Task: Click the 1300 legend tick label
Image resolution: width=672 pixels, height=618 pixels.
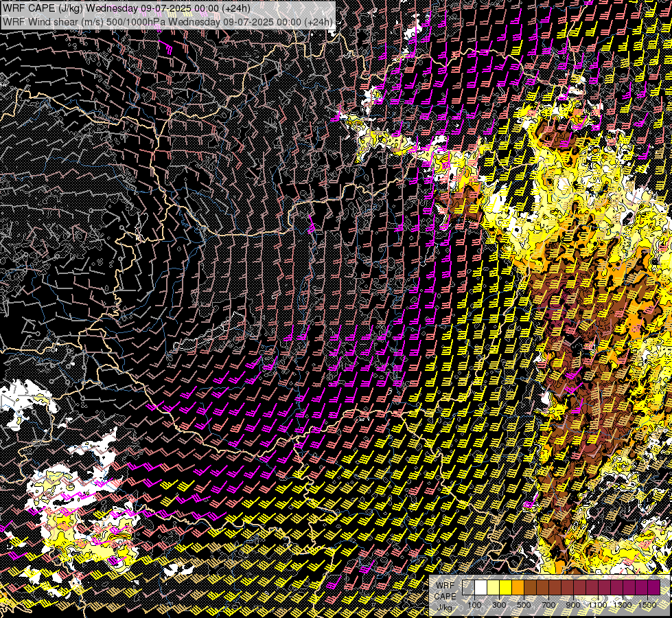Action: 623,605
